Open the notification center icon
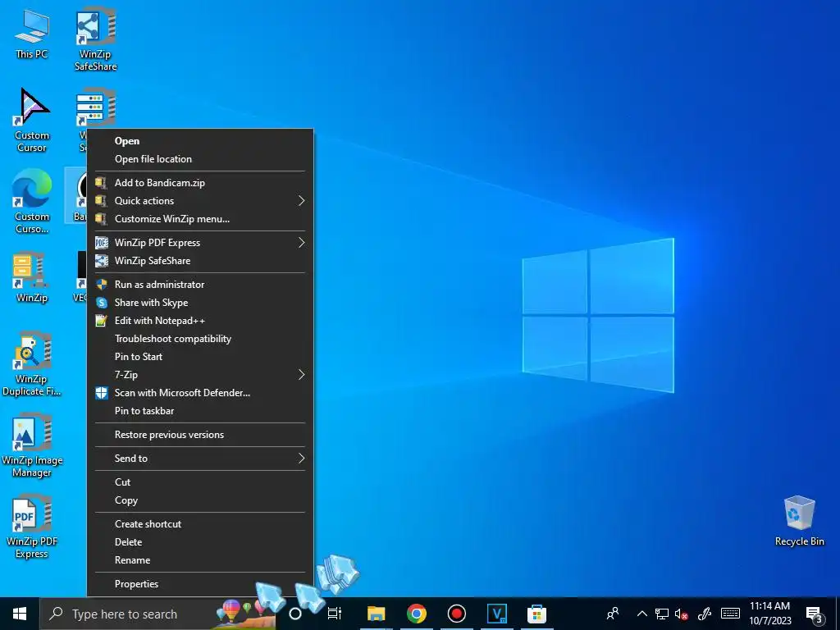This screenshot has height=630, width=840. 815,615
